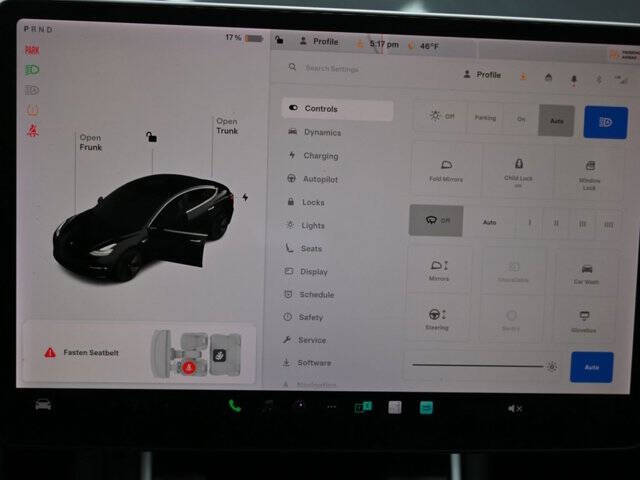Open the Controls settings section
Image resolution: width=640 pixels, height=480 pixels.
(x=337, y=109)
